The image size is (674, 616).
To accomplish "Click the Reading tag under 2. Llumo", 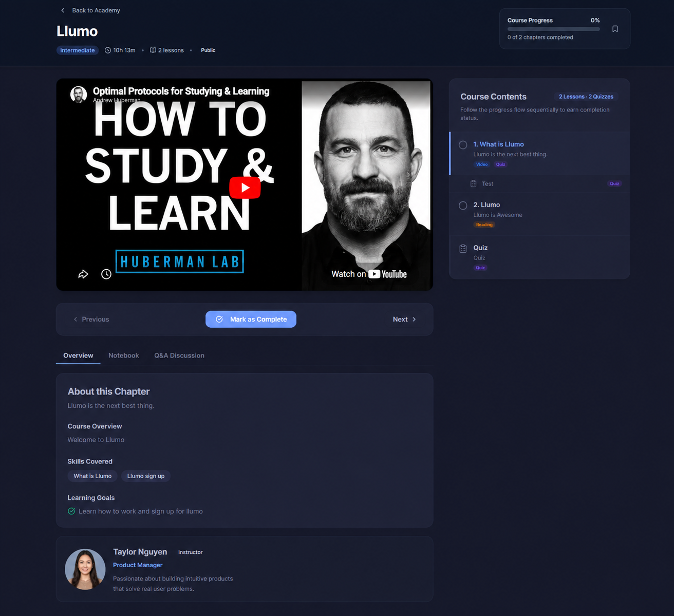I will tap(484, 225).
